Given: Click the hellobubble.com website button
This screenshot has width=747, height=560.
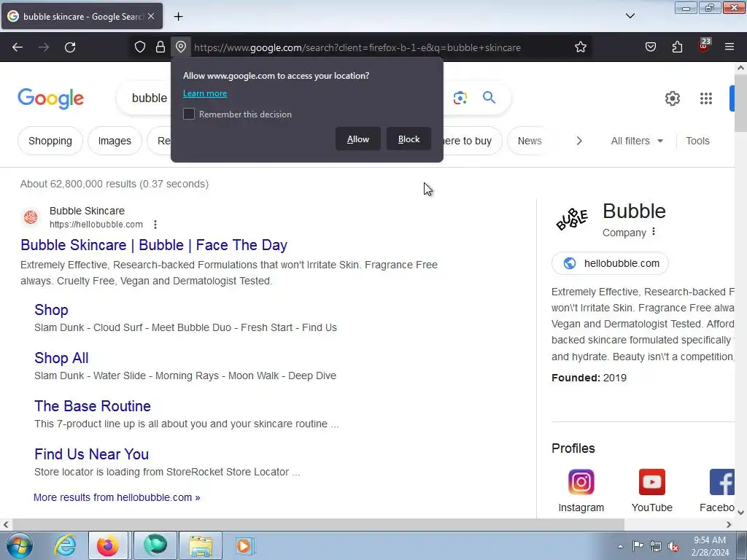Looking at the screenshot, I should 610,263.
